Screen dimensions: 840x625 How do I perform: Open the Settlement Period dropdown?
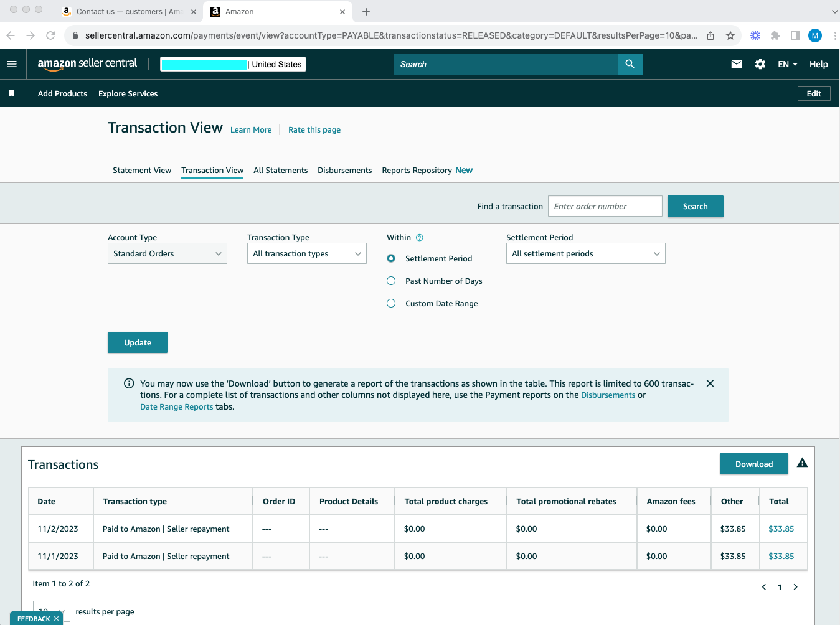coord(586,253)
